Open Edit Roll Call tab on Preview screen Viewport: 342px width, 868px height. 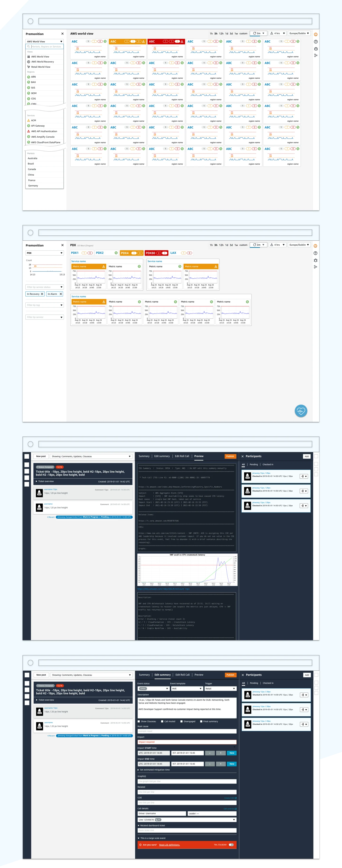point(182,456)
